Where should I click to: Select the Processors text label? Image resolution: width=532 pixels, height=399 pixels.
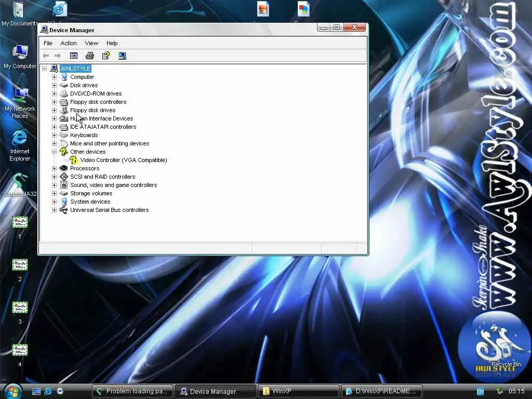pyautogui.click(x=85, y=168)
